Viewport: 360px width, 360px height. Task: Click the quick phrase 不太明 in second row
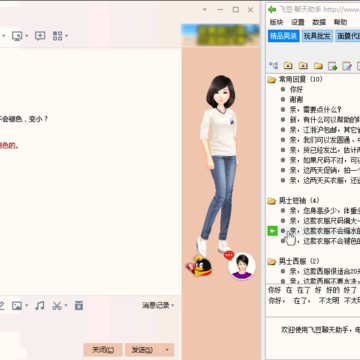point(329,301)
